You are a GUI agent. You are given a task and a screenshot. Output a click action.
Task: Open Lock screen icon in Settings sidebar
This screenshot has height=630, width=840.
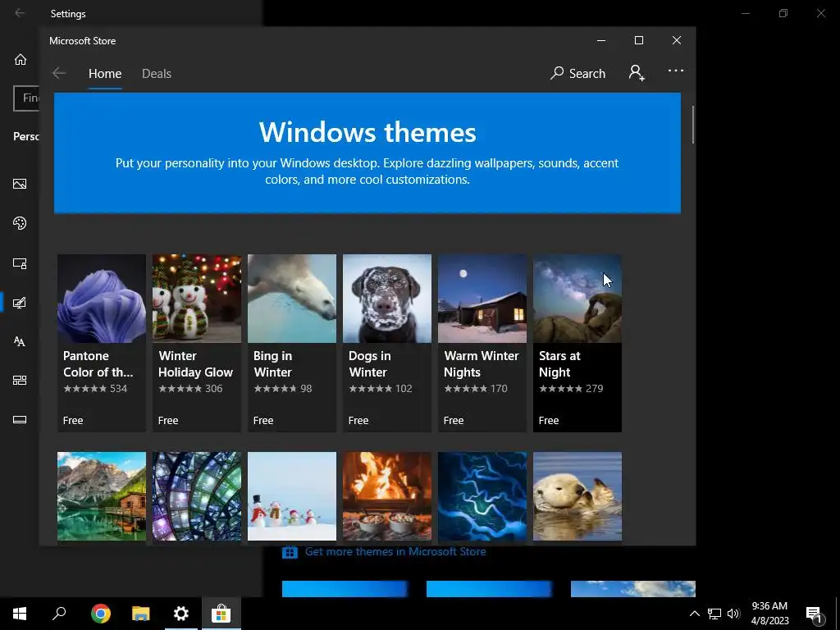coord(20,263)
